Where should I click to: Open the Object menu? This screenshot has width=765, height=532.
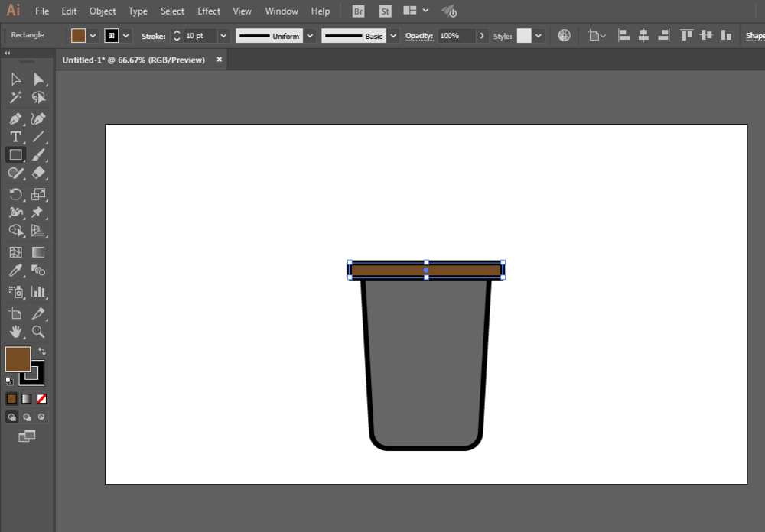click(x=103, y=11)
